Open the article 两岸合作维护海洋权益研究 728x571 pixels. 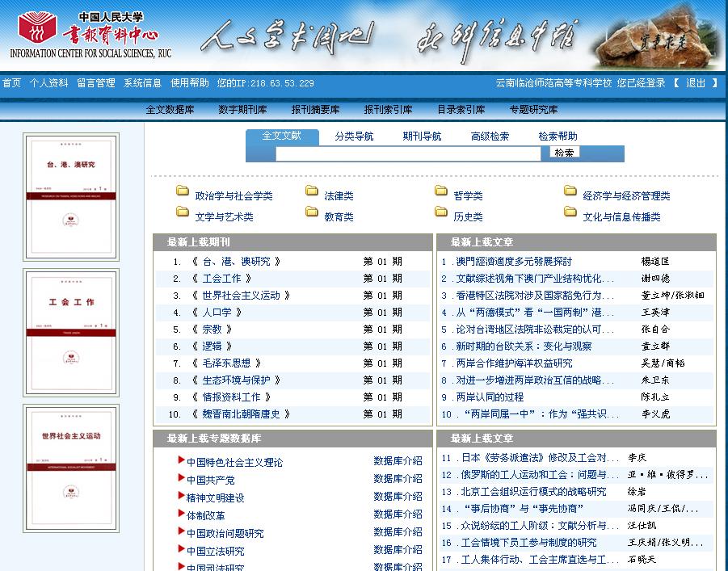click(x=514, y=363)
